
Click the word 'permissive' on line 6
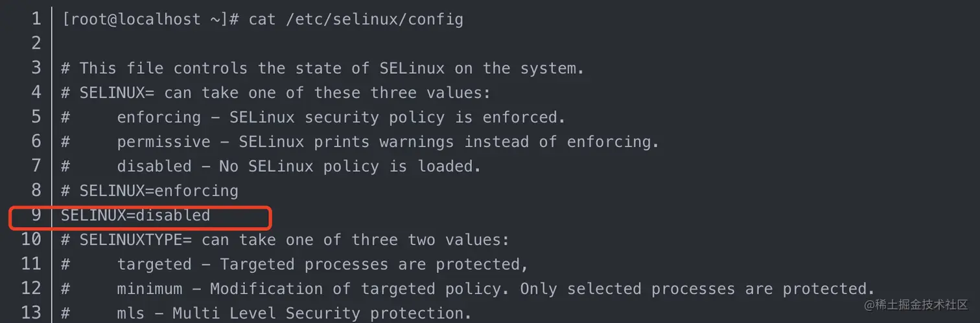point(163,142)
